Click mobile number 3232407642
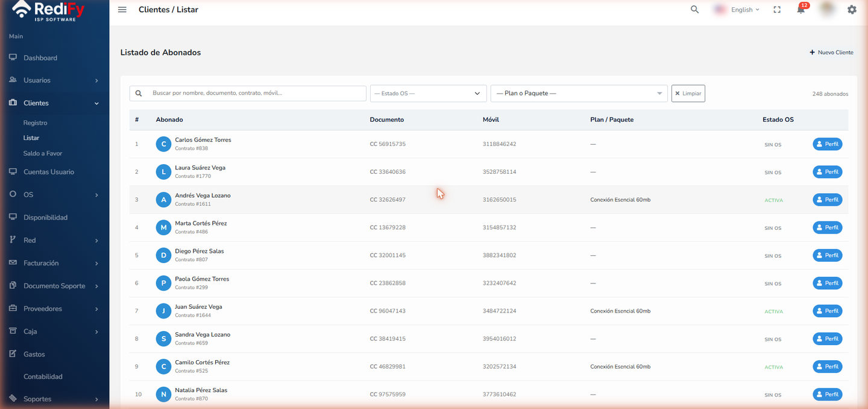 click(x=499, y=283)
